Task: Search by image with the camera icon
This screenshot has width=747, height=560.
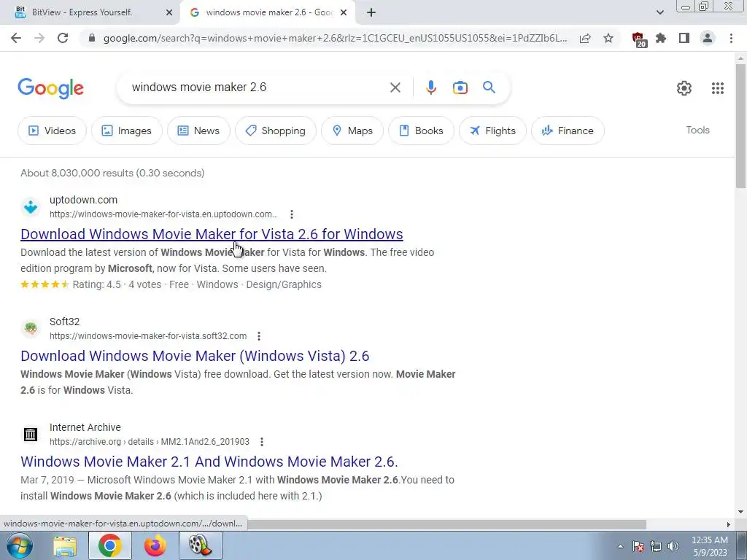Action: pos(460,87)
